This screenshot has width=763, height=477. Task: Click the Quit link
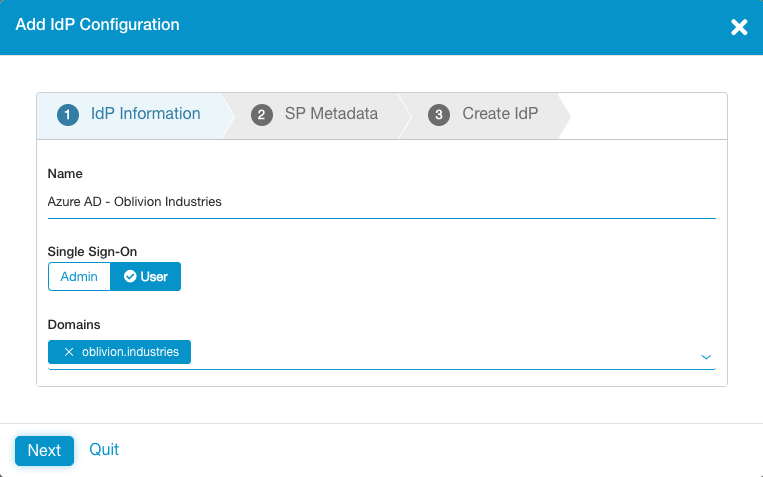(104, 450)
